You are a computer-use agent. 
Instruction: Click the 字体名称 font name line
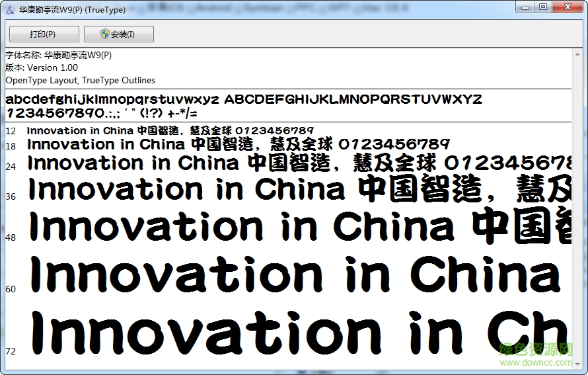coord(59,55)
